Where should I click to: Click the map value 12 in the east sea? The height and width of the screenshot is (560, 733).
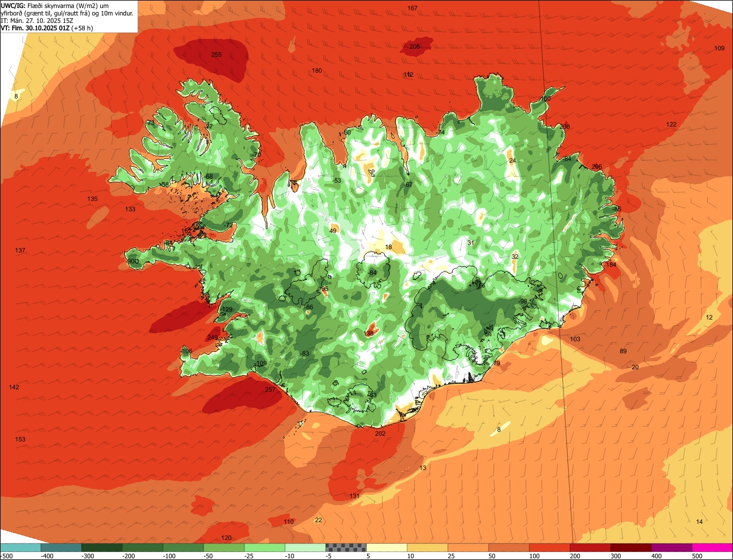(709, 318)
